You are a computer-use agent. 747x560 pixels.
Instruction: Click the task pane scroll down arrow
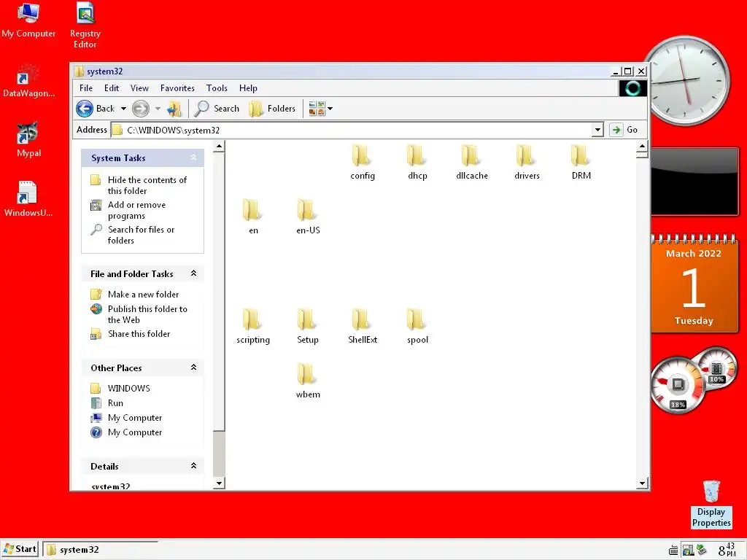[x=219, y=483]
